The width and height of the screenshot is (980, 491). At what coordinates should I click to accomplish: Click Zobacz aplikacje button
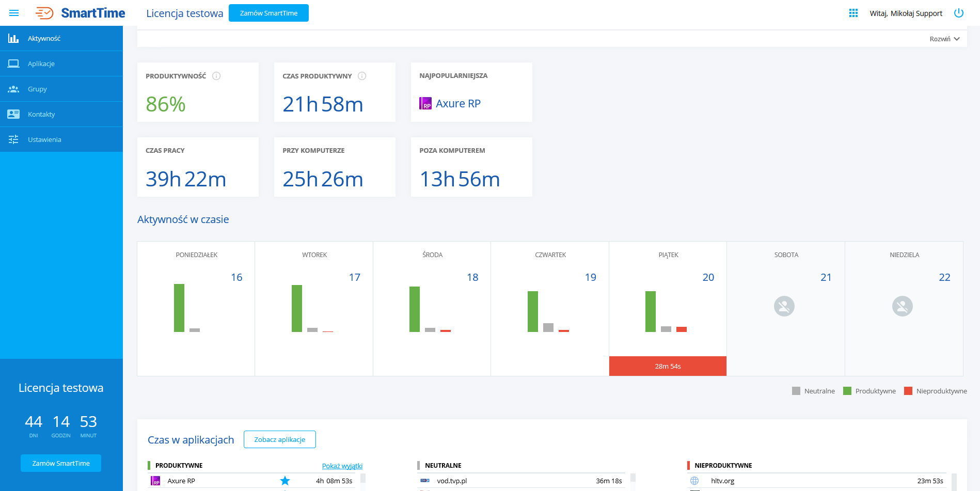(x=279, y=439)
